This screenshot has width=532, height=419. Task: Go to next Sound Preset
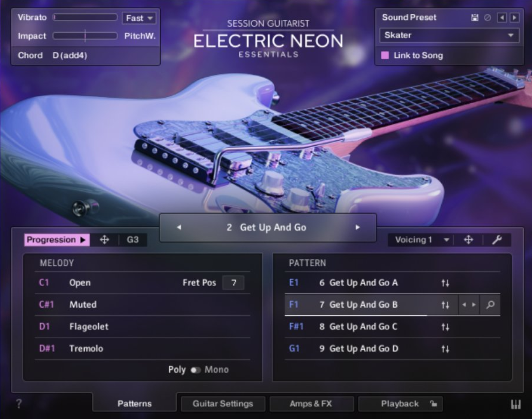[x=514, y=18]
